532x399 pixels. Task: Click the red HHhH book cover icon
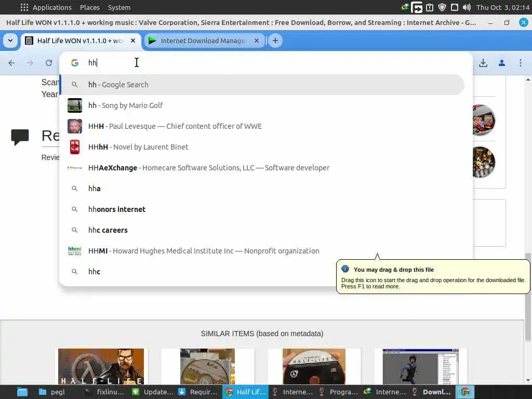click(x=75, y=147)
